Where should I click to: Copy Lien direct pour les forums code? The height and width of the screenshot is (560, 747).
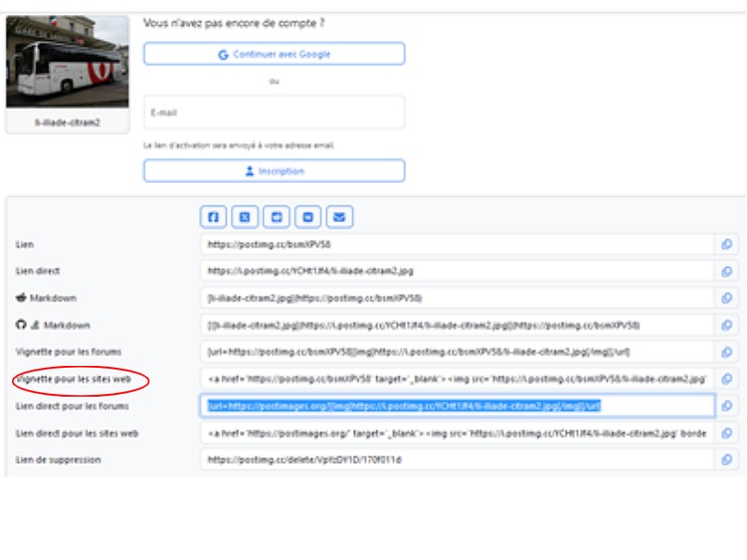point(726,406)
